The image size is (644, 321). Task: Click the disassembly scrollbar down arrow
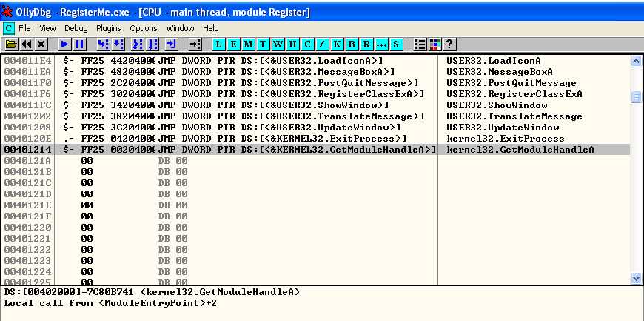pyautogui.click(x=636, y=278)
